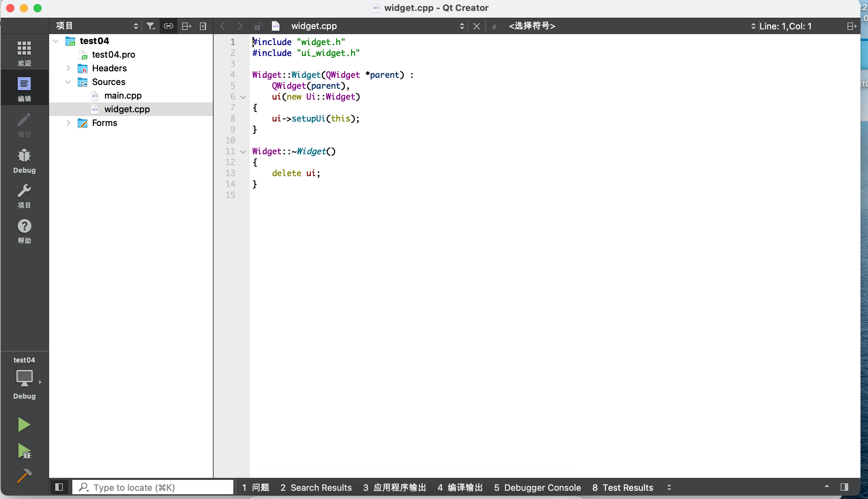Open the <选择符号> symbol dropdown
Screen dimensions: 868x499
(532, 26)
